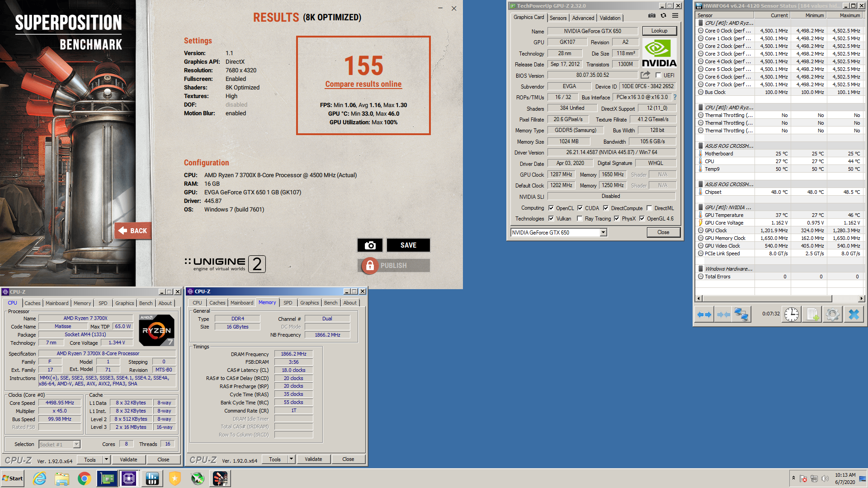Viewport: 868px width, 488px height.
Task: Take a screenshot with the Superposition camera button
Action: [x=370, y=245]
